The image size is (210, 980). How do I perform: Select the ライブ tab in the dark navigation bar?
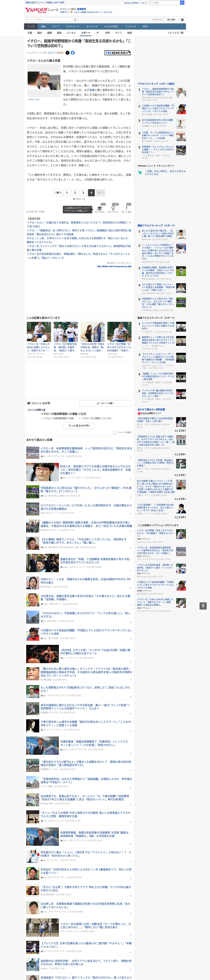(56, 27)
